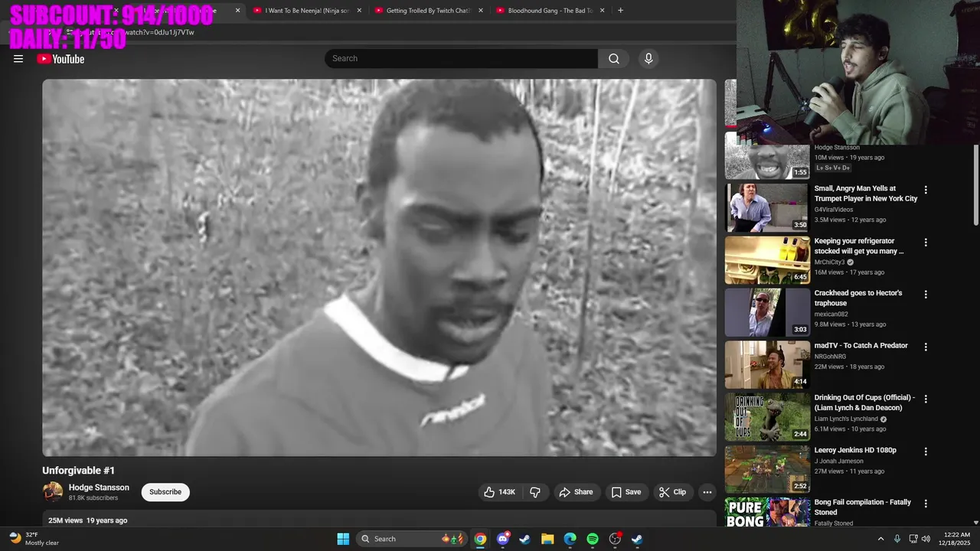Viewport: 980px width, 551px height.
Task: Click title 'Leeroy Jenkins HD 1080p'
Action: coord(855,450)
